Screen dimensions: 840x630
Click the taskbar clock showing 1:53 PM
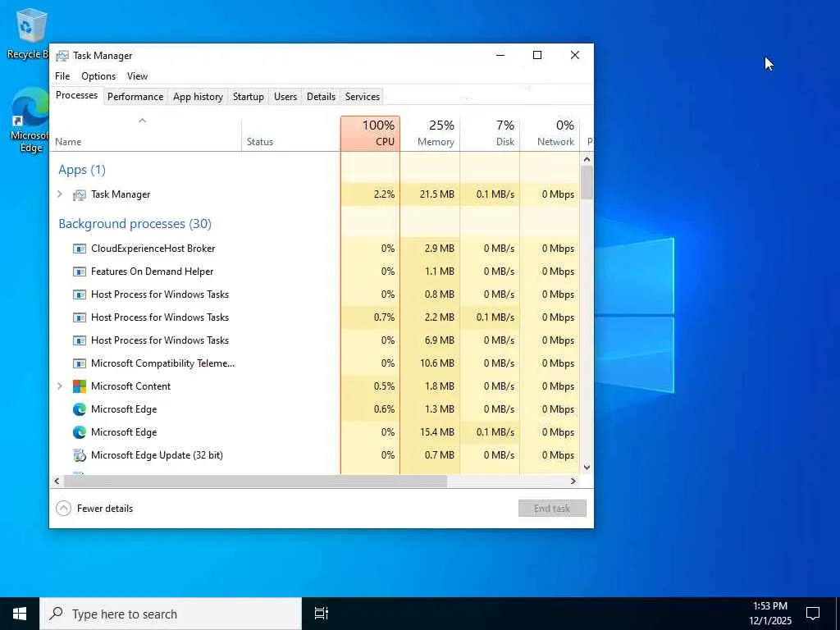pyautogui.click(x=770, y=614)
